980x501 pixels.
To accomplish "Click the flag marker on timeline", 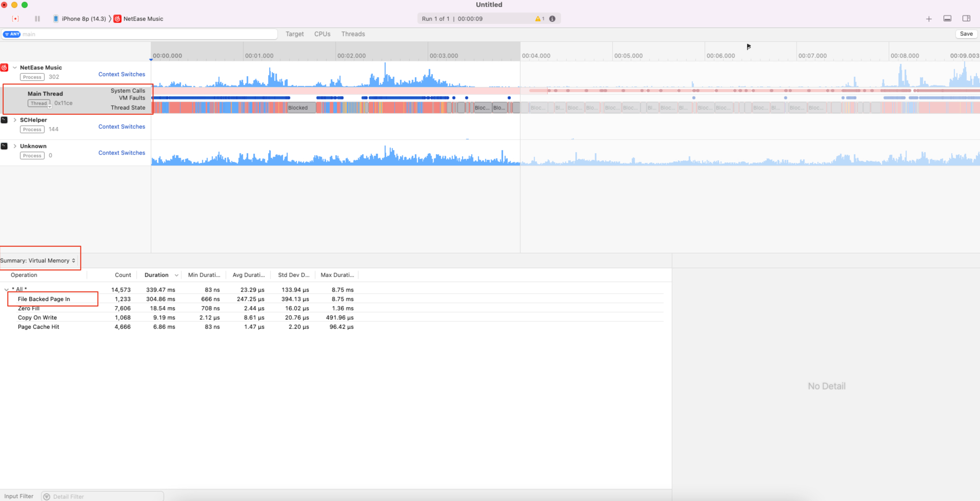I will tap(748, 47).
